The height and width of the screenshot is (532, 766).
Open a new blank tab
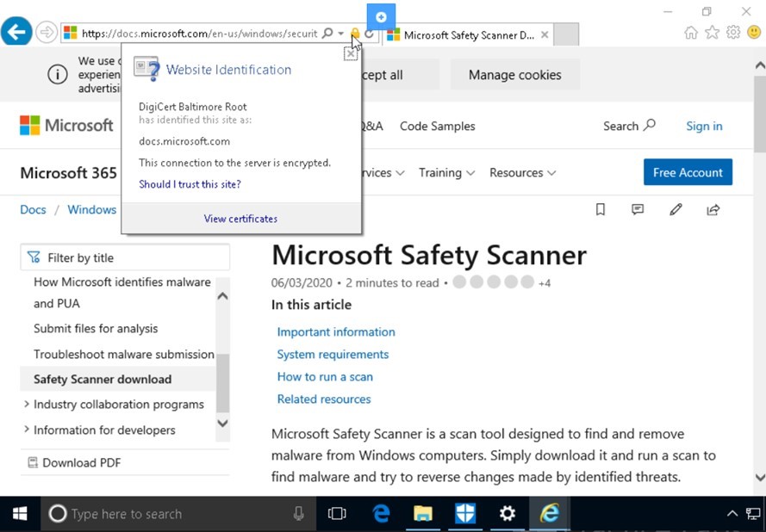566,34
